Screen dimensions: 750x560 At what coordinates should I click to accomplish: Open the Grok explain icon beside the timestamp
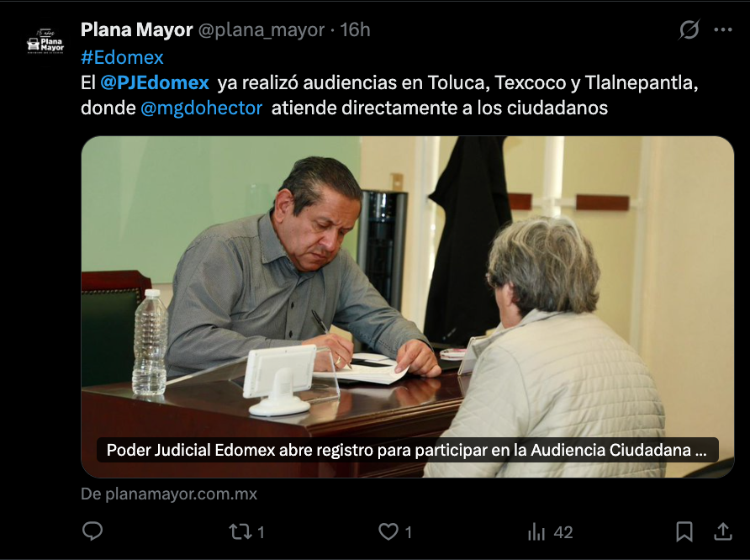[689, 29]
